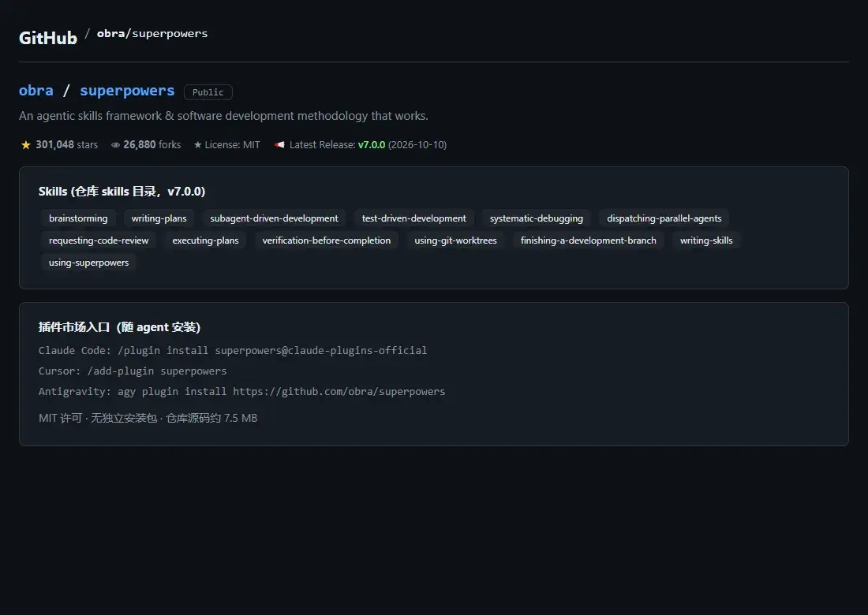
Task: Select the verification-before-completion skill tag
Action: [x=327, y=240]
